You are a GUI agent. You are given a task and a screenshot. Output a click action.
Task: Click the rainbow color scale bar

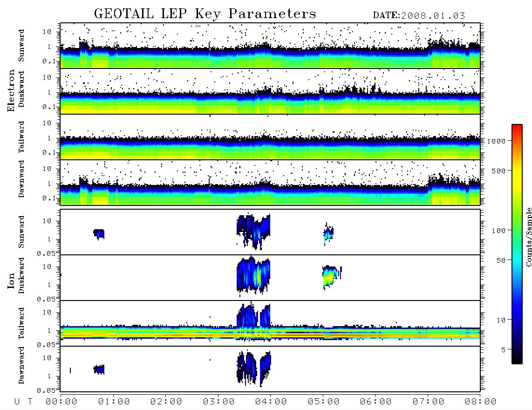[x=517, y=245]
